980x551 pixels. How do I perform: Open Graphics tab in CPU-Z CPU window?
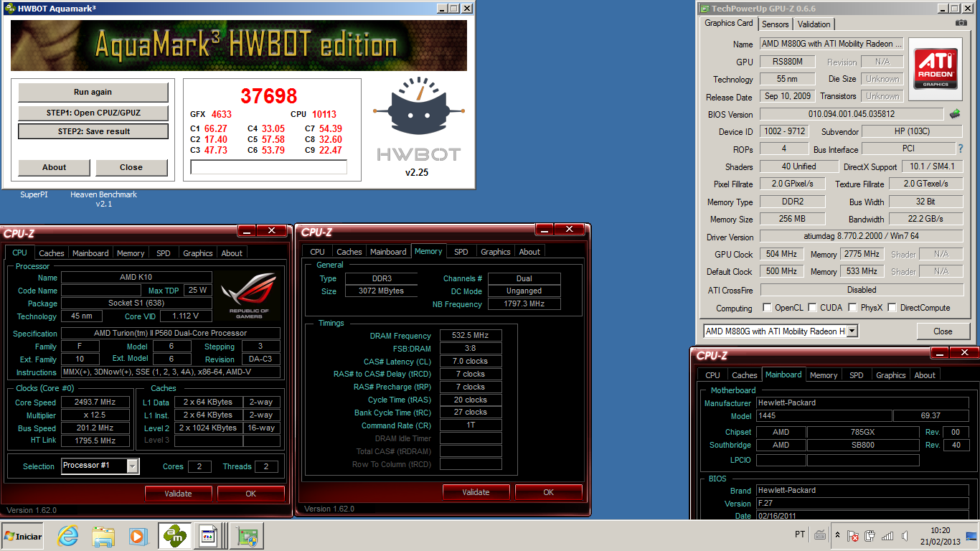198,253
